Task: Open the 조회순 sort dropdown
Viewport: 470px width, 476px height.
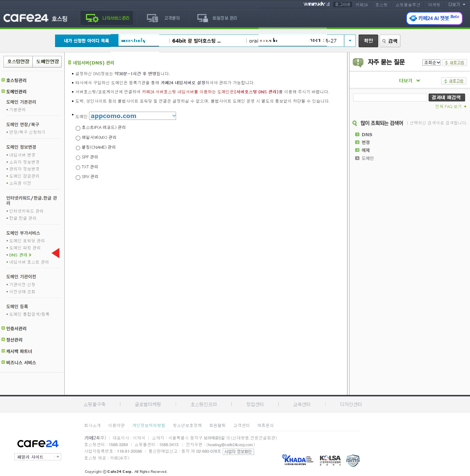Action: click(x=431, y=62)
